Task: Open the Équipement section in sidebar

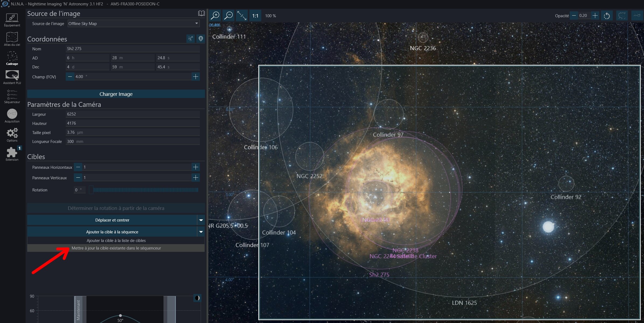Action: coord(12,20)
